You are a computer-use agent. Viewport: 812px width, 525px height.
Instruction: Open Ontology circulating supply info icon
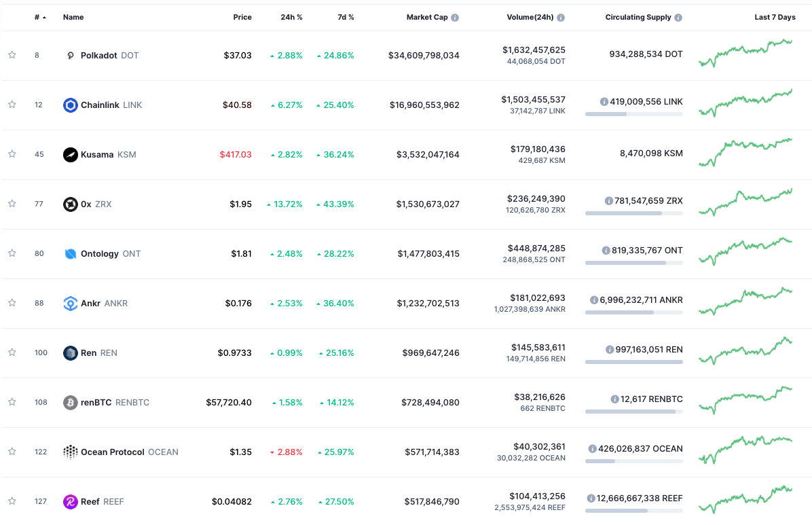[606, 251]
